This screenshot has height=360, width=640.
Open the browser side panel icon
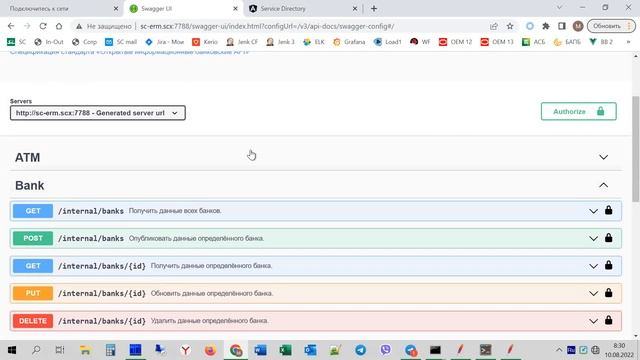(x=562, y=26)
